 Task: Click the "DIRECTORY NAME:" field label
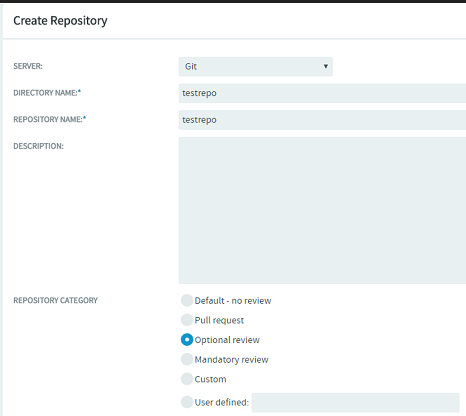47,92
